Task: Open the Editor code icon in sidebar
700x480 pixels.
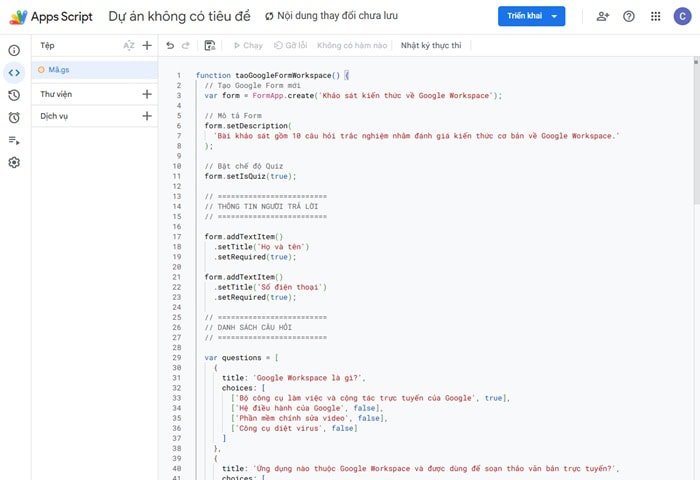Action: 14,72
